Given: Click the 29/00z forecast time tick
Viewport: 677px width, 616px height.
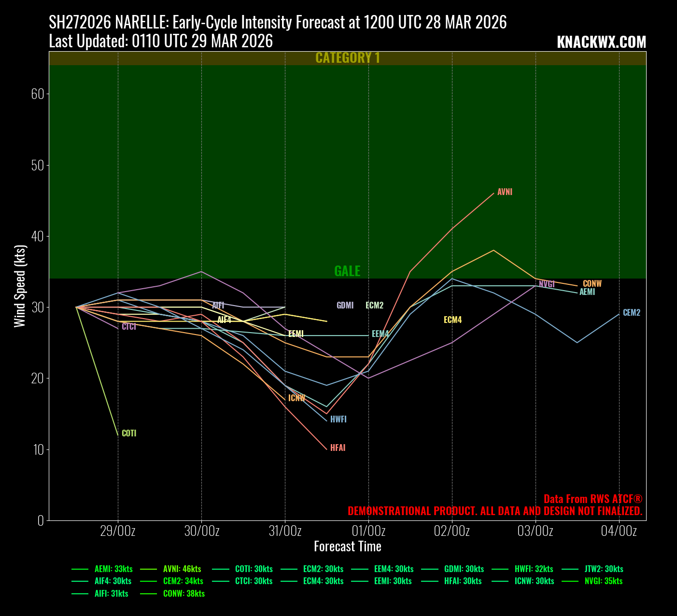Looking at the screenshot, I should pyautogui.click(x=118, y=532).
